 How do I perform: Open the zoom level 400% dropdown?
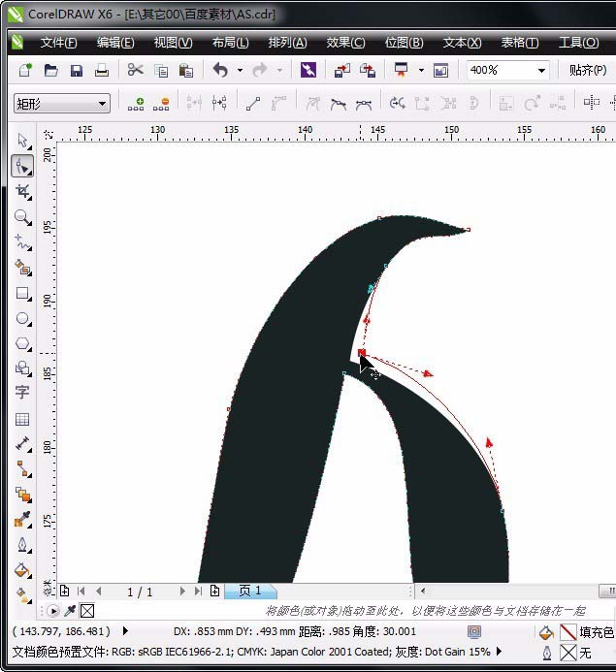point(540,70)
